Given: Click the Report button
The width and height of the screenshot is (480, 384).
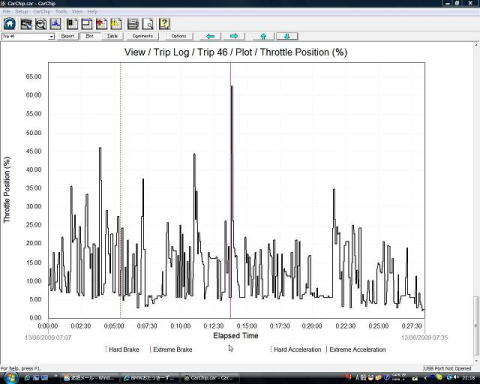Looking at the screenshot, I should (68, 36).
